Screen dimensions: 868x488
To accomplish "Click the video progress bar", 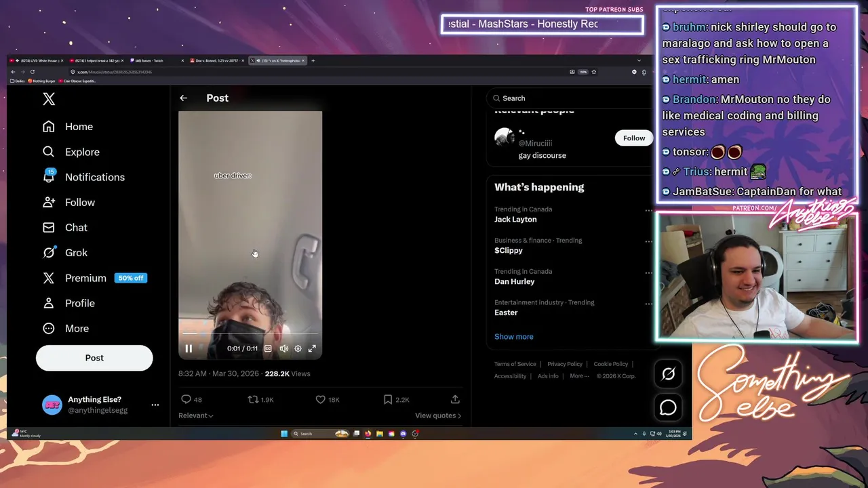I will click(250, 333).
